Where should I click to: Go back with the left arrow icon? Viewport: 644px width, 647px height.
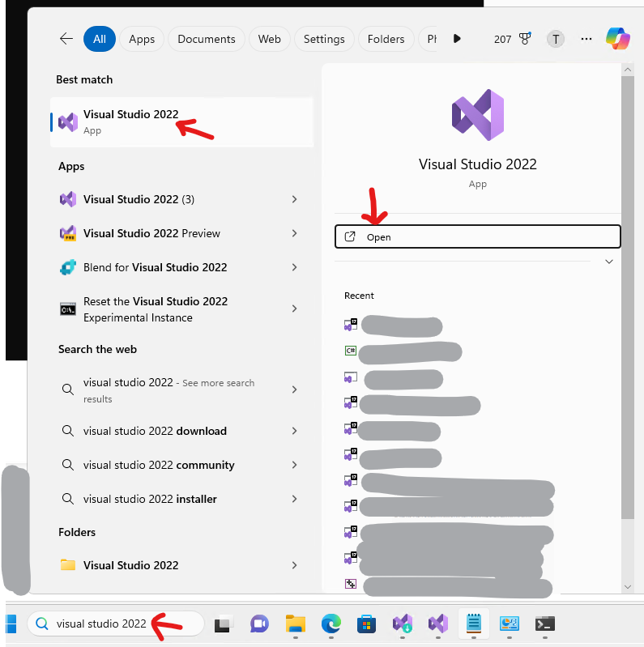tap(66, 39)
